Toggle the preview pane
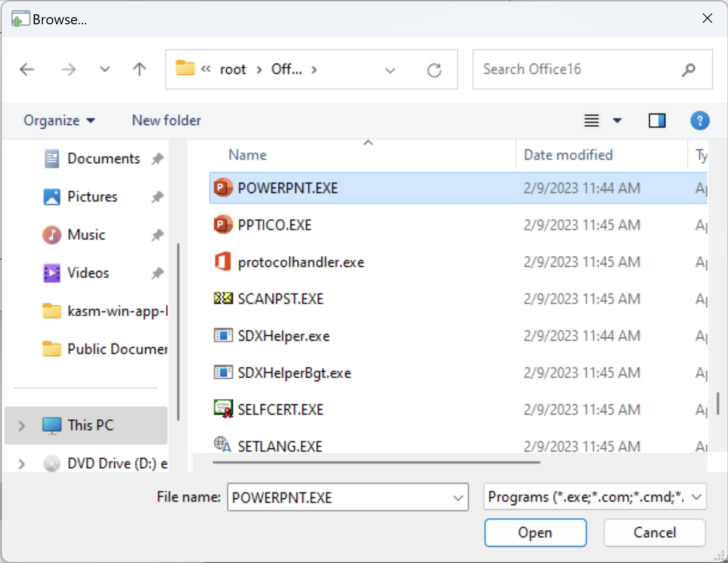728x563 pixels. [657, 121]
